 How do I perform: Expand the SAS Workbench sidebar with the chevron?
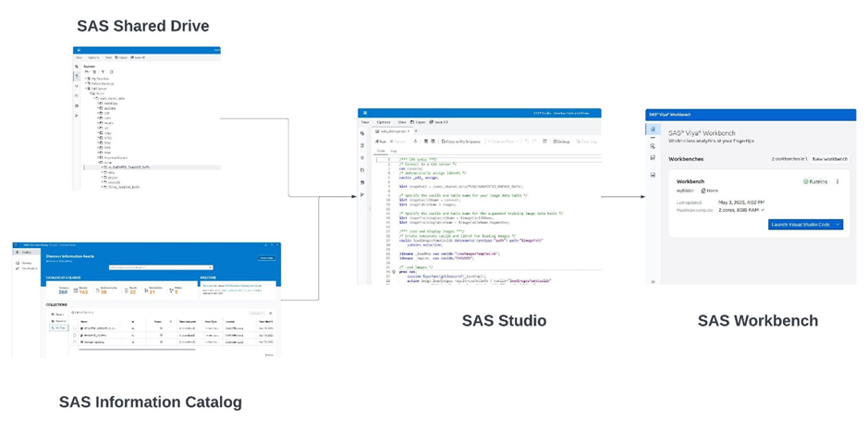pyautogui.click(x=653, y=281)
